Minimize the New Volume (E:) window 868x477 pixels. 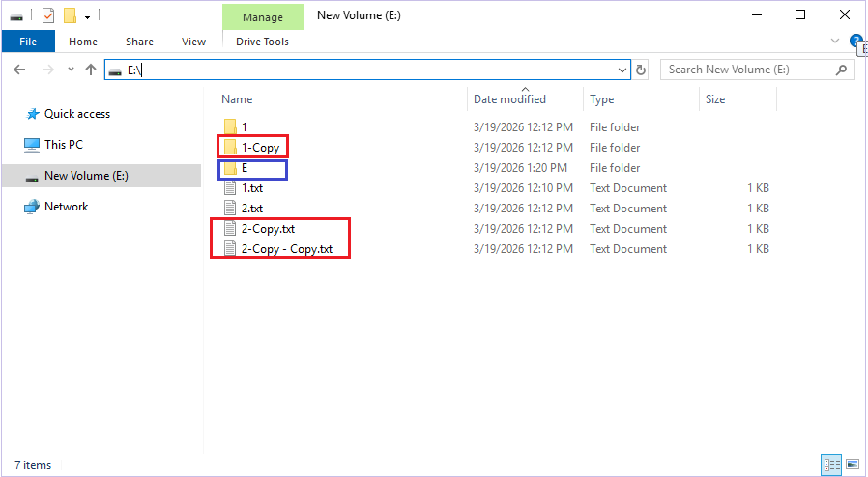point(757,14)
